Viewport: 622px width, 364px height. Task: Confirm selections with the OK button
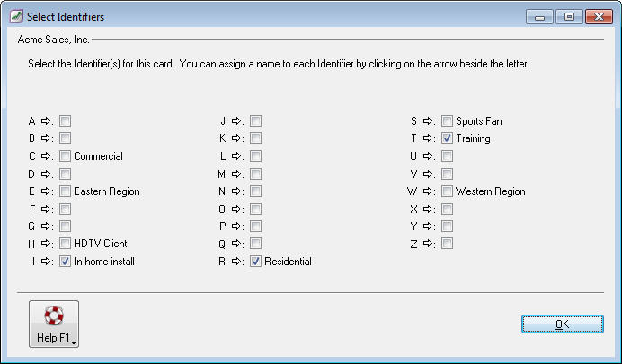pos(563,324)
